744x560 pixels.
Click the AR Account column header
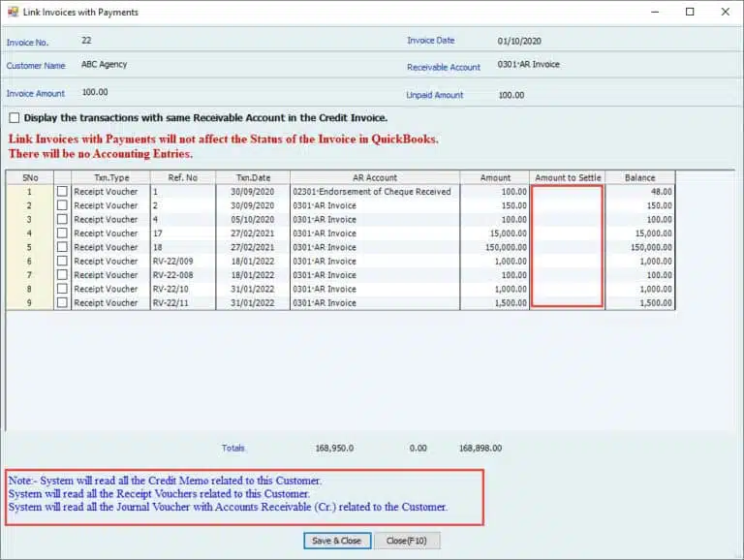pos(373,178)
